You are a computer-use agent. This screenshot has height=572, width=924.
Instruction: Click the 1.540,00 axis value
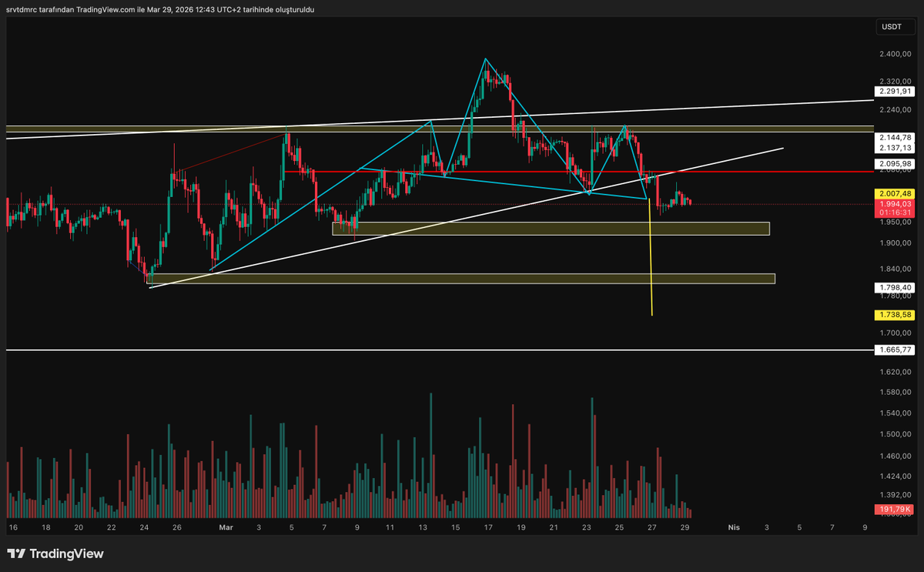(896, 413)
